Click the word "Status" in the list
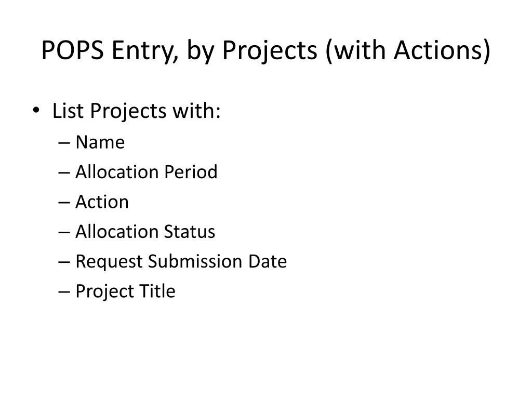Image resolution: width=532 pixels, height=399 pixels. (x=190, y=232)
